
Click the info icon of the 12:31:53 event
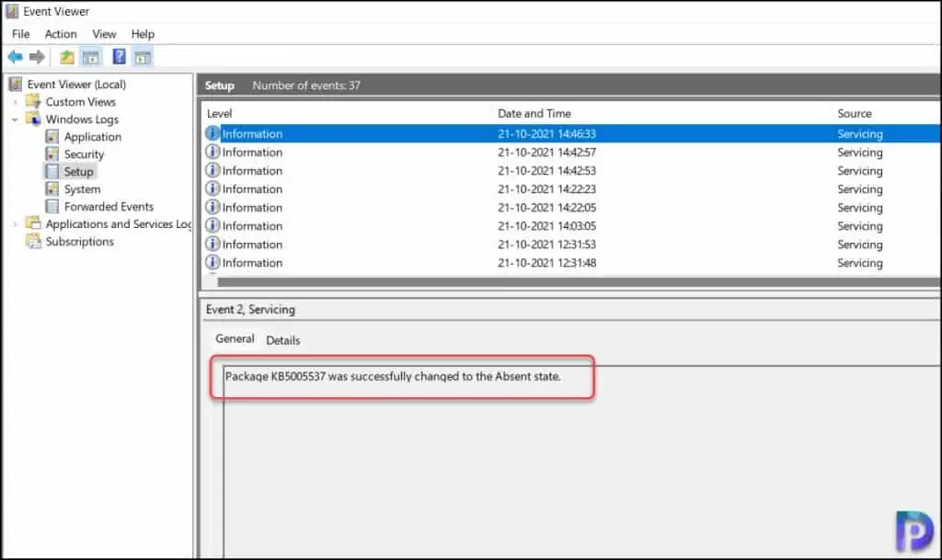[213, 244]
